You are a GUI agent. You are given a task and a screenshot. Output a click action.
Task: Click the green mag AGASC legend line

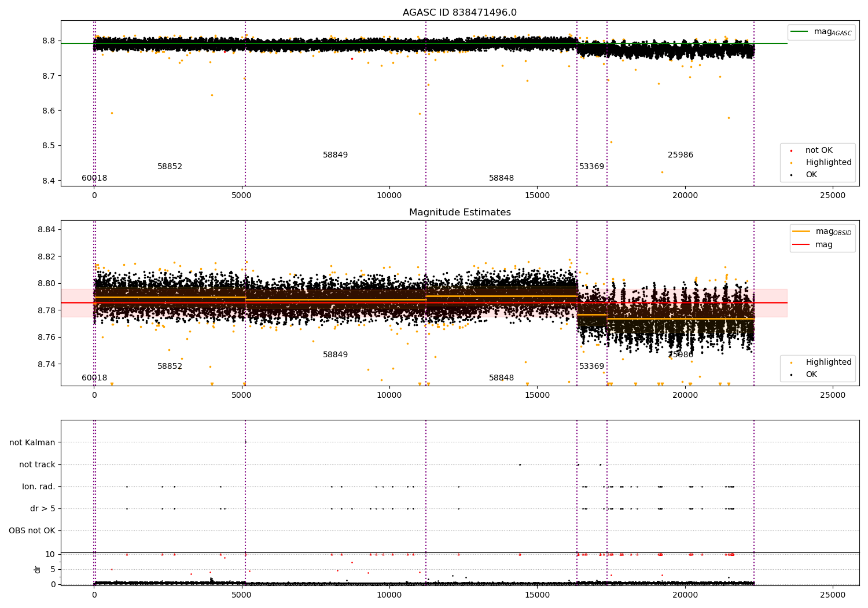point(799,32)
